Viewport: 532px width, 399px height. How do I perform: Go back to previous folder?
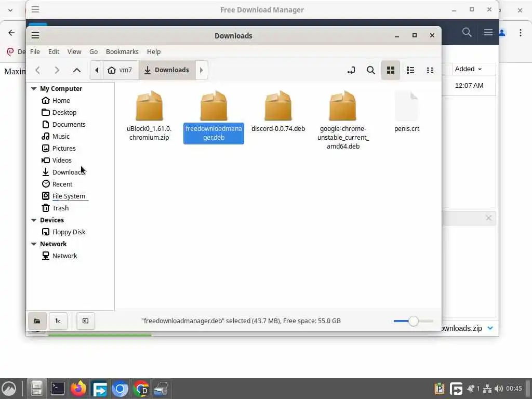37,70
